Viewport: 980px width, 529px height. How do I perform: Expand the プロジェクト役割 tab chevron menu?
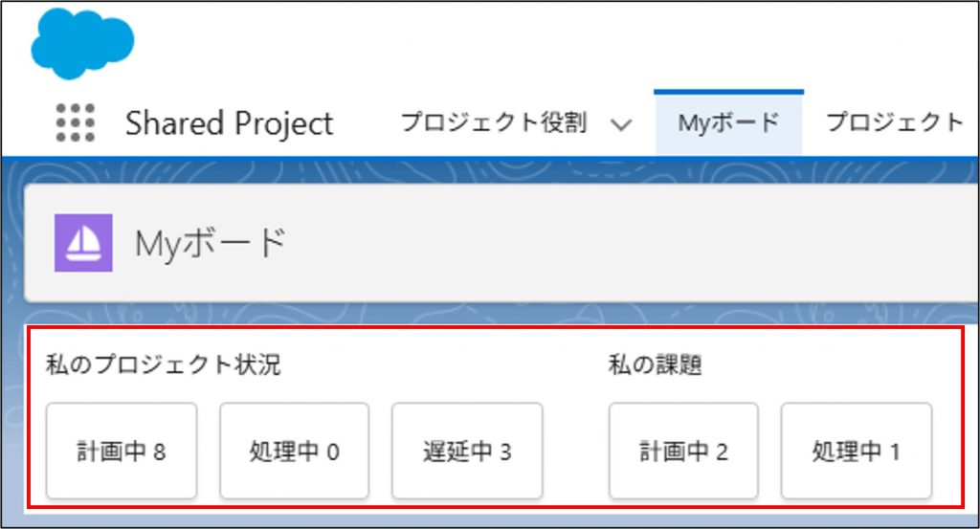pos(620,124)
